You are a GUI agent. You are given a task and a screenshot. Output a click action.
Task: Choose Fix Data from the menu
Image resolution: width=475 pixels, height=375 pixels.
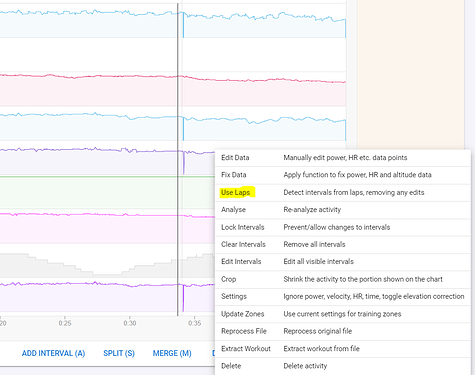click(x=343, y=175)
